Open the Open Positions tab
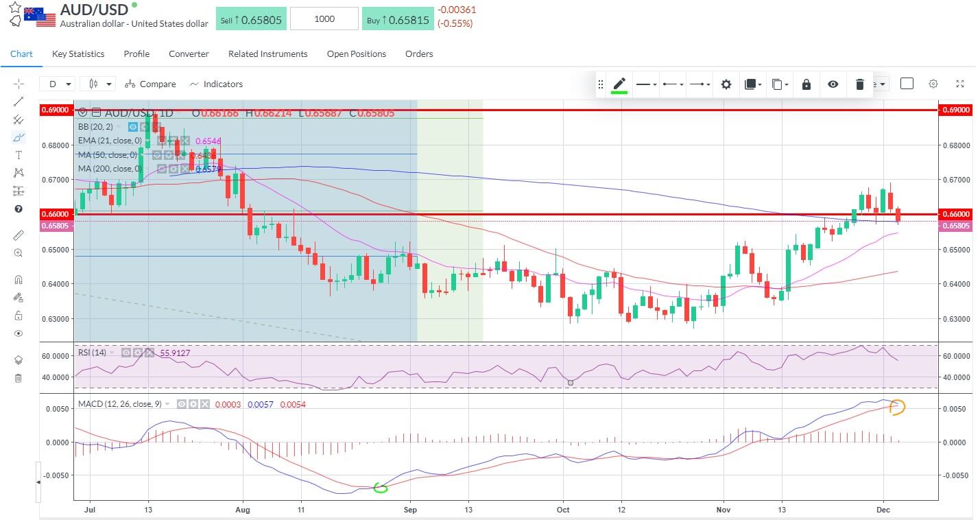 pos(357,54)
